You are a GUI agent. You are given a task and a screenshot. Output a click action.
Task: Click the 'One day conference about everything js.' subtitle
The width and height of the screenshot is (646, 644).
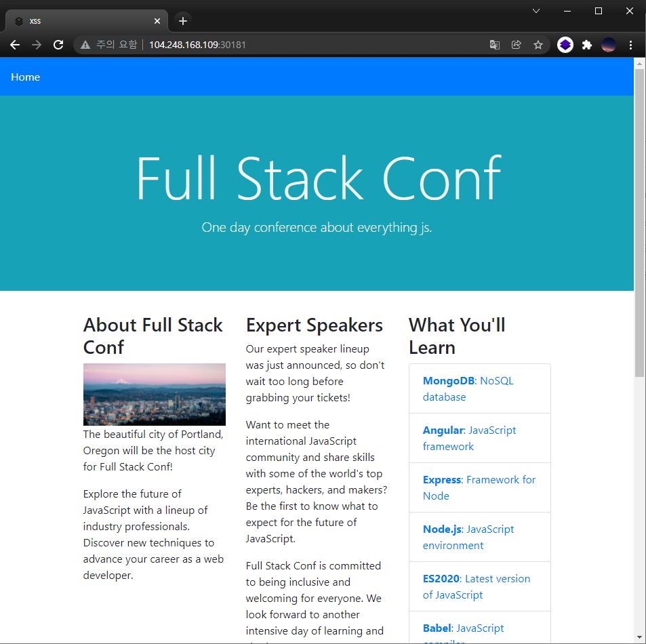317,228
